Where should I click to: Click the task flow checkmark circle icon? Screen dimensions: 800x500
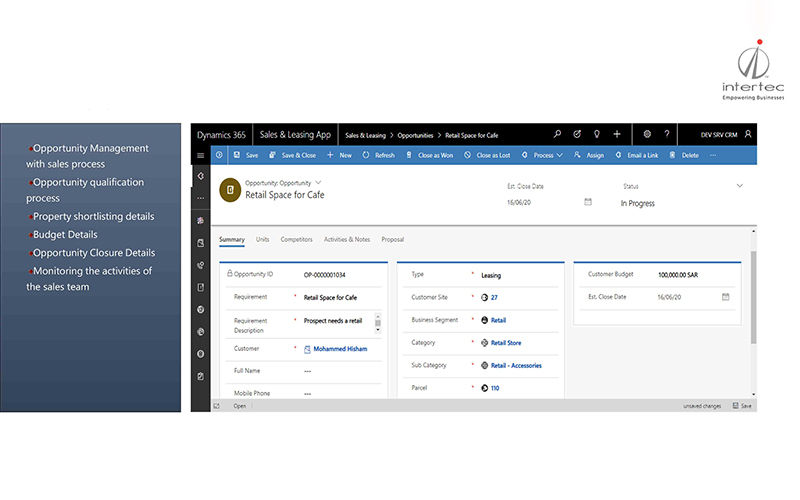click(x=577, y=134)
